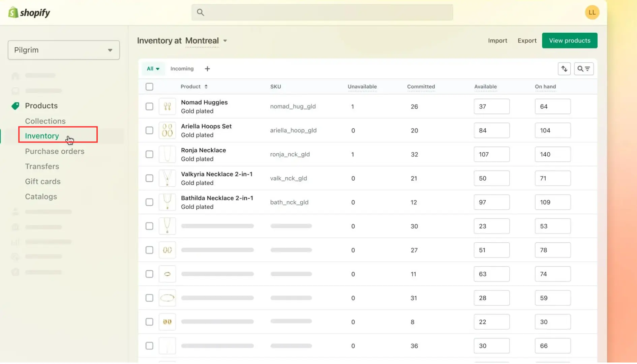The height and width of the screenshot is (364, 637).
Task: Click the Available column header
Action: tap(485, 87)
